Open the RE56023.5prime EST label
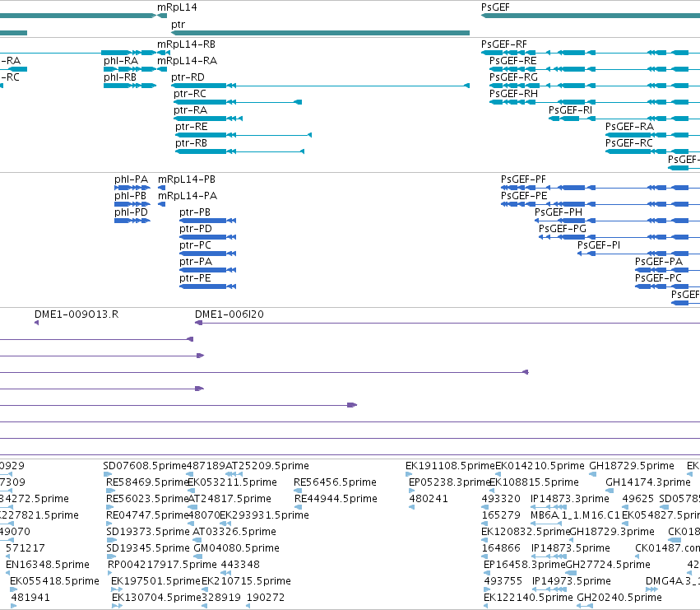 click(x=147, y=499)
